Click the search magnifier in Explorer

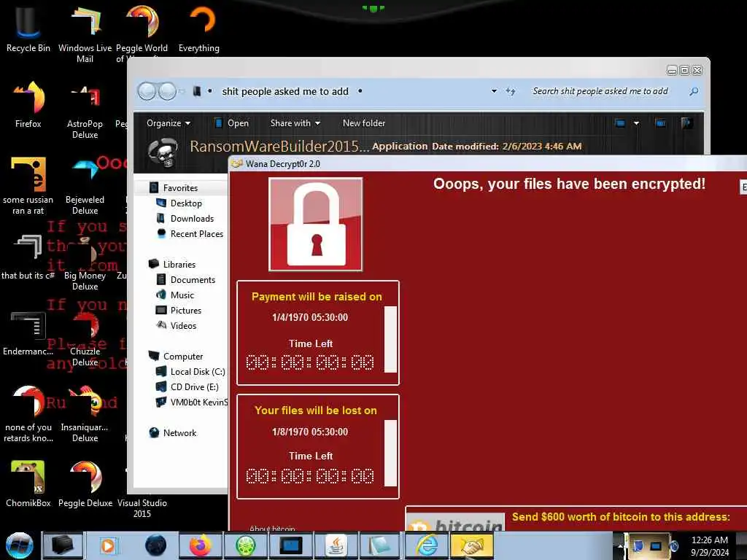pyautogui.click(x=694, y=91)
